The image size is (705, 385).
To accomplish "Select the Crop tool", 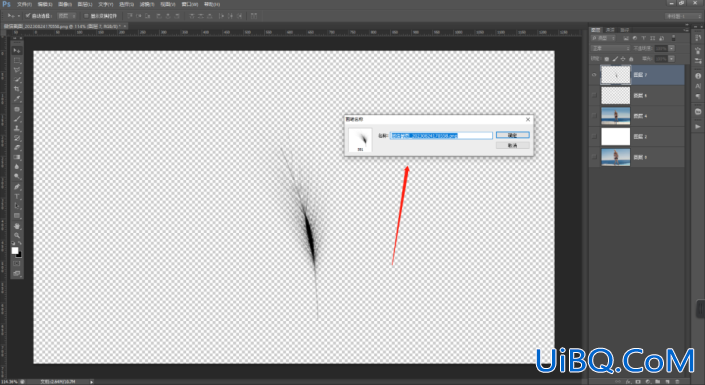I will pos(17,89).
